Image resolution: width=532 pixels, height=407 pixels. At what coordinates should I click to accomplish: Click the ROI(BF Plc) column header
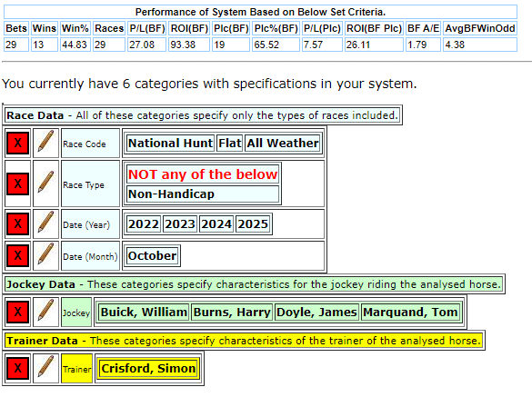(x=374, y=28)
